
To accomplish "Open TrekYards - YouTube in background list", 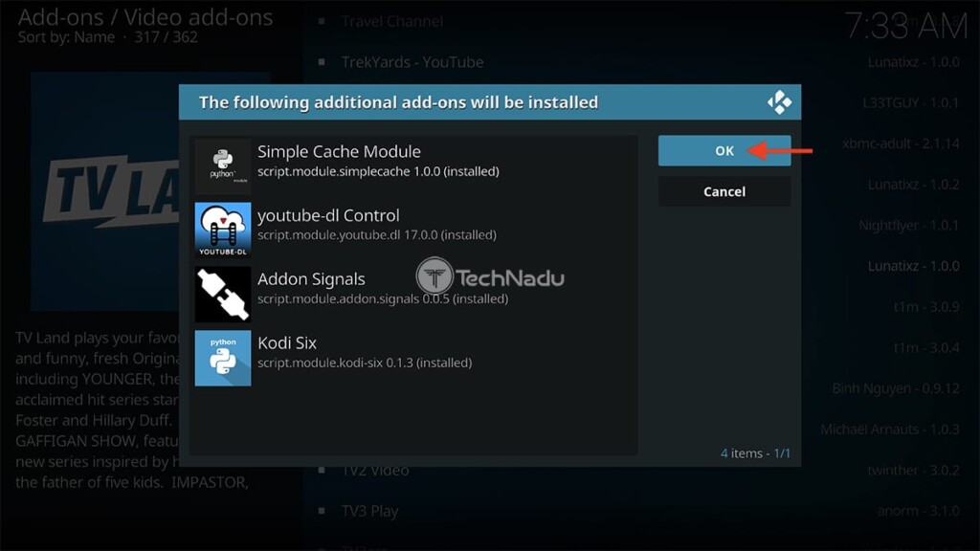I will pyautogui.click(x=412, y=62).
